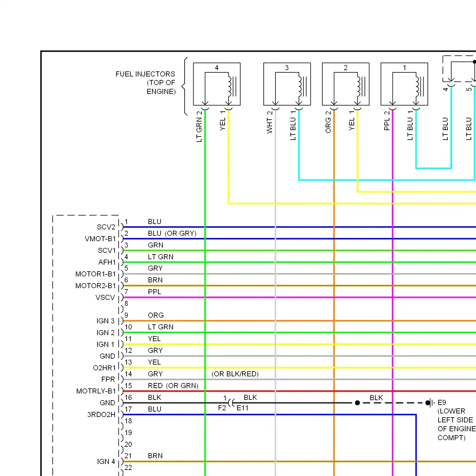Click the empty pin number 8
The height and width of the screenshot is (476, 476).
pos(126,304)
